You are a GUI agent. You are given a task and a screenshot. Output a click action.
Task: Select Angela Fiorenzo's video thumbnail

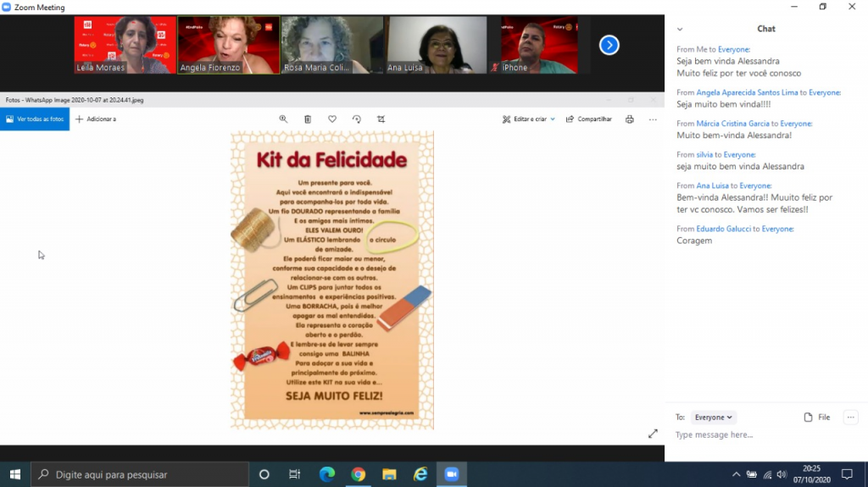pyautogui.click(x=229, y=45)
